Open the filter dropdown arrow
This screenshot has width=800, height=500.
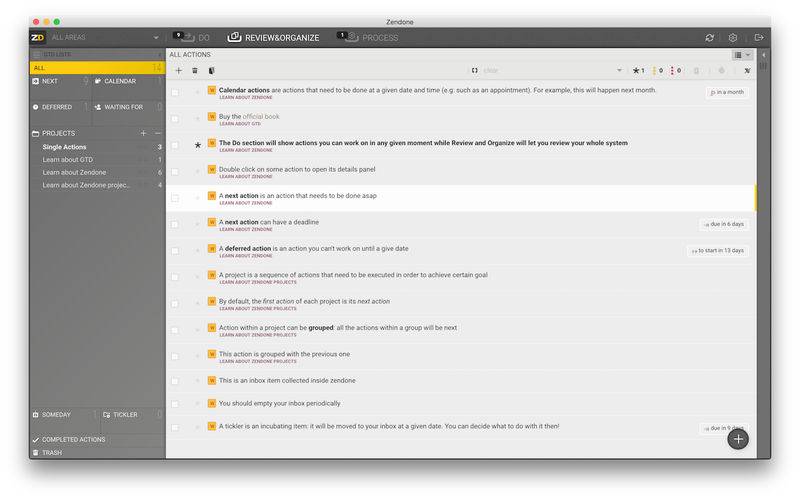(x=619, y=70)
